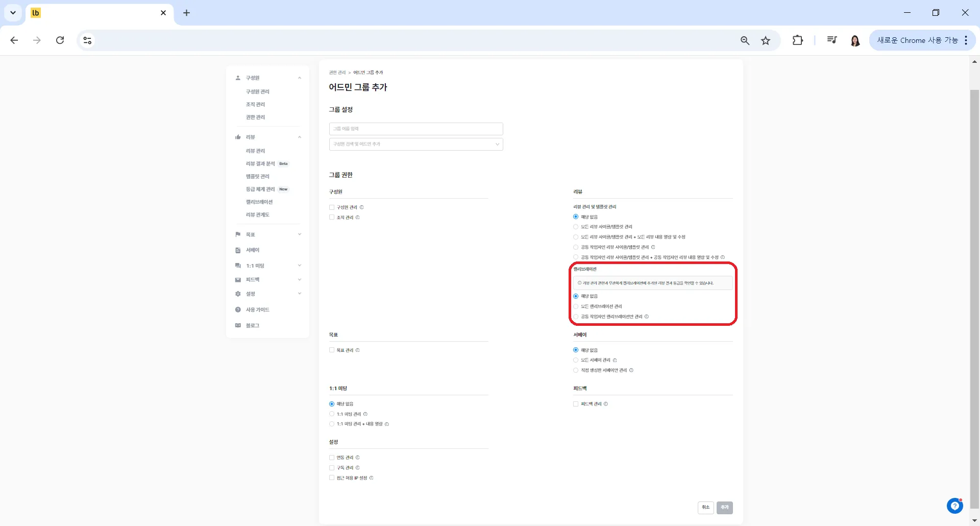Select 모든 캘리브레이션 관리 radio option
980x526 pixels.
coord(576,306)
